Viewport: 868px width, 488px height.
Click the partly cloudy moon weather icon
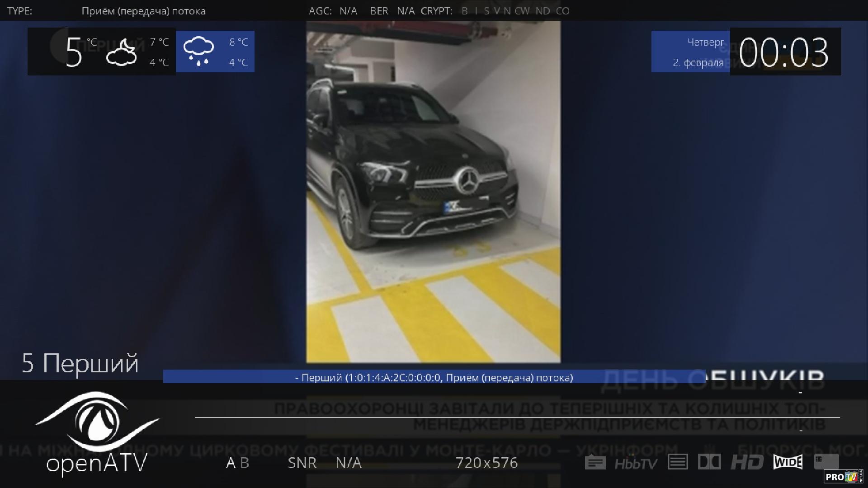(121, 52)
